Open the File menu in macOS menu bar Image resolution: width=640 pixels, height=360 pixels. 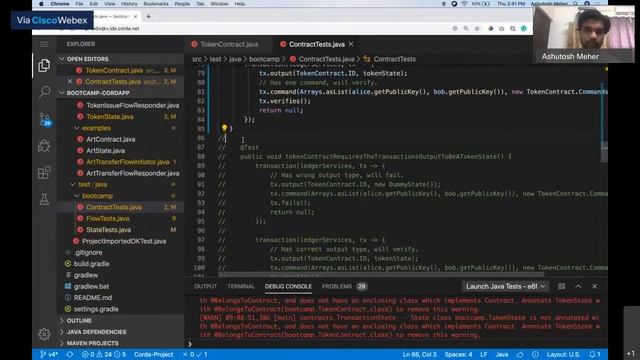[79, 4]
